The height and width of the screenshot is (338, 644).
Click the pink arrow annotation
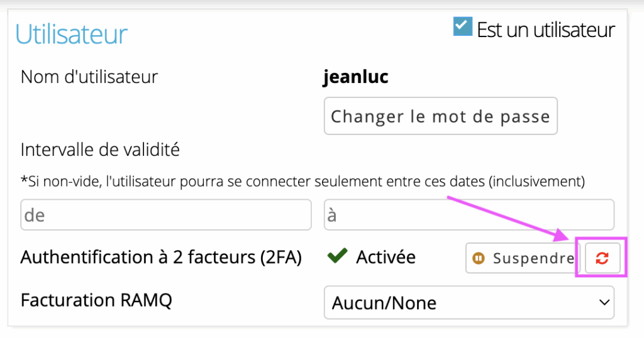(x=508, y=218)
